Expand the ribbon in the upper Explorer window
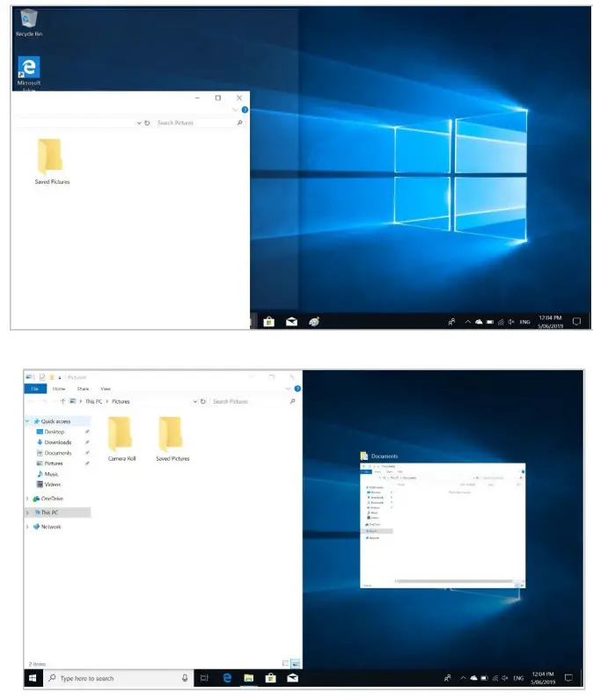The width and height of the screenshot is (593, 700). click(235, 110)
